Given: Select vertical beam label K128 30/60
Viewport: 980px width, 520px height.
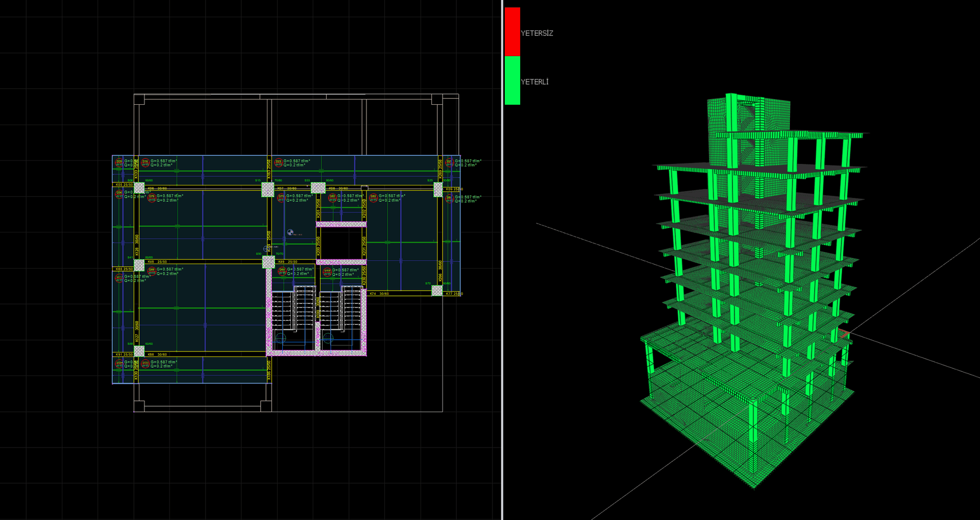Looking at the screenshot, I should click(137, 246).
